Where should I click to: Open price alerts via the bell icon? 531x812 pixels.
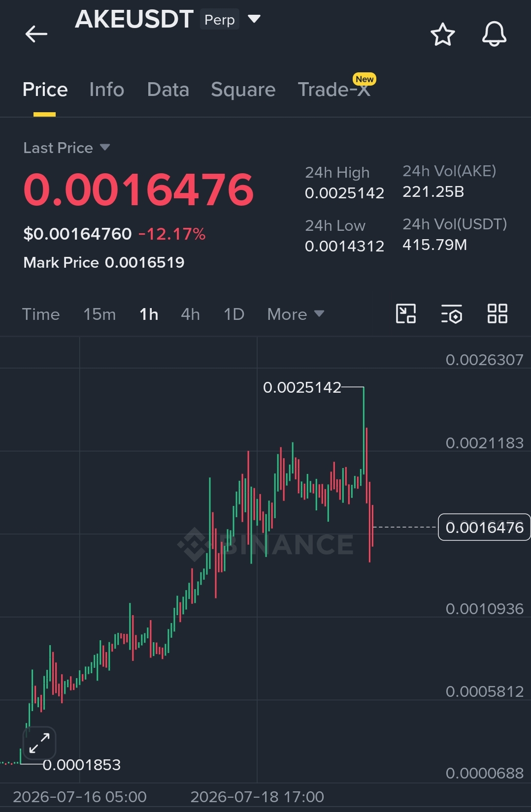(x=494, y=34)
